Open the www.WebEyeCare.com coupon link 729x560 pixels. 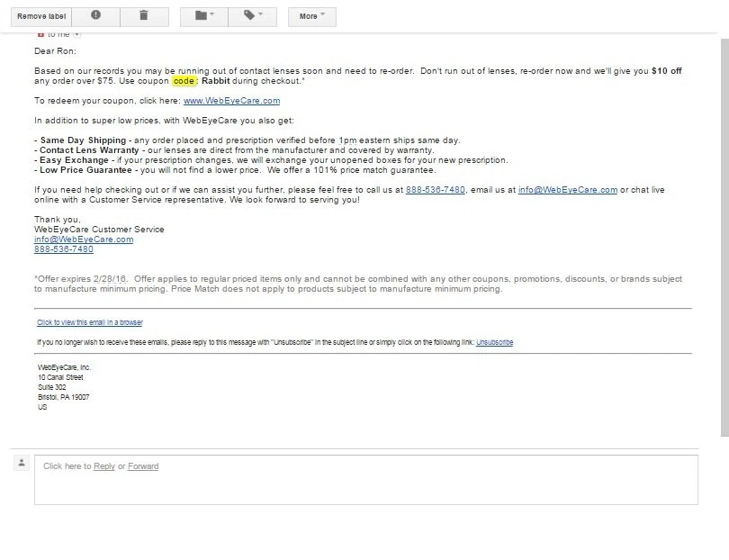(x=231, y=101)
